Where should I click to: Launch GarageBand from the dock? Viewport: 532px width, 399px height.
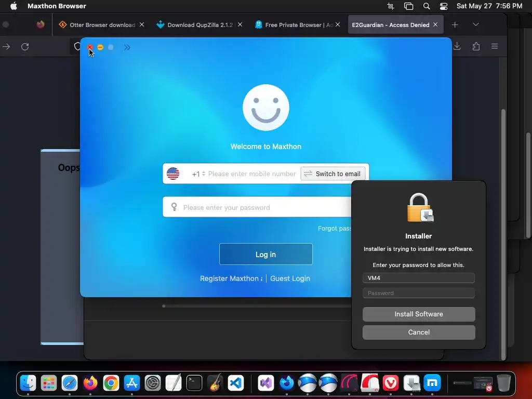pos(215,383)
